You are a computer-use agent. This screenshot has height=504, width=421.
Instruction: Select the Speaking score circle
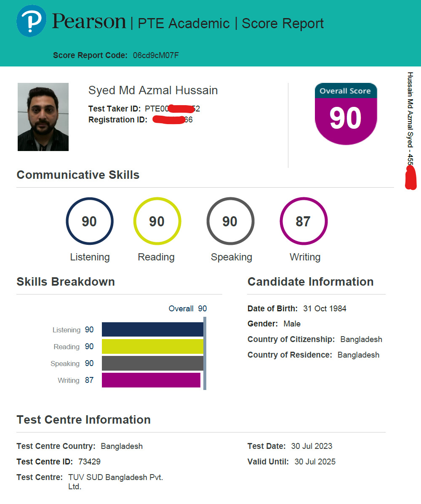(x=230, y=221)
